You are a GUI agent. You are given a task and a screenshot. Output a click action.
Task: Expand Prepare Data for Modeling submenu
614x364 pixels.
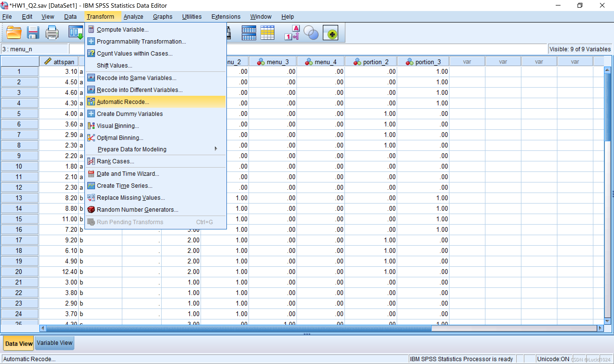(132, 149)
